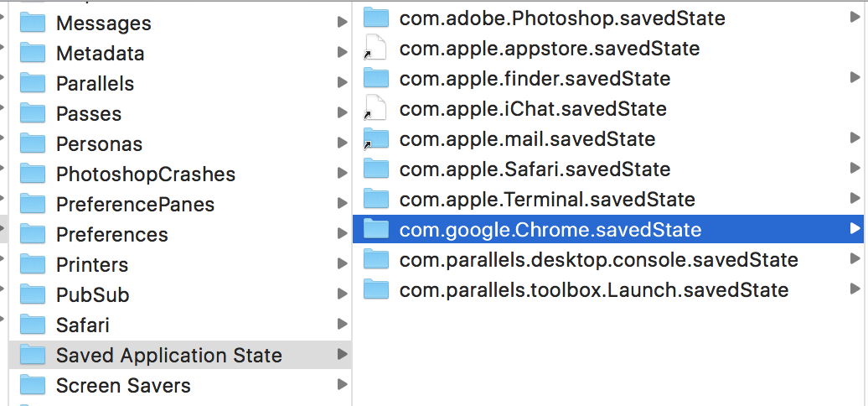Select com.apple.Safari.savedState in the list
This screenshot has width=868, height=406.
point(535,169)
